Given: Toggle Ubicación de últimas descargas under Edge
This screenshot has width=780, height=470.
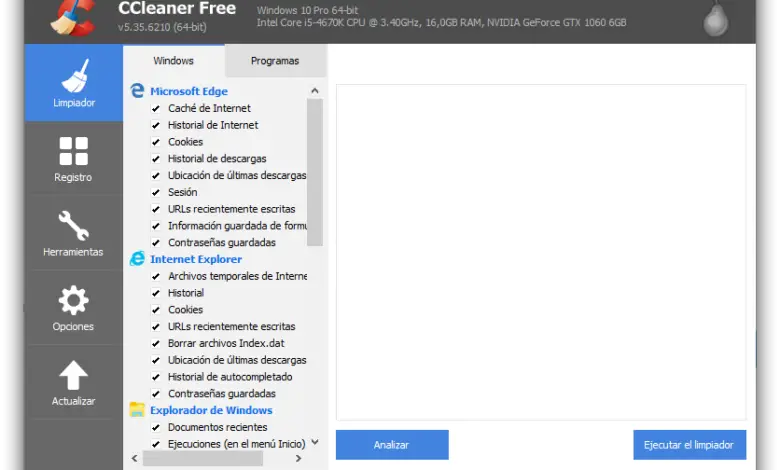Looking at the screenshot, I should coord(156,176).
